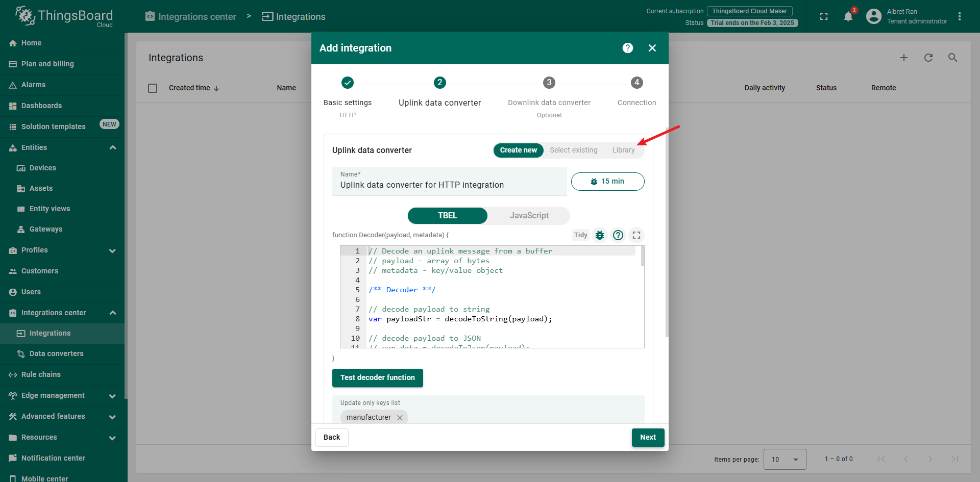Expand the Profiles section
The image size is (980, 482).
click(x=113, y=250)
